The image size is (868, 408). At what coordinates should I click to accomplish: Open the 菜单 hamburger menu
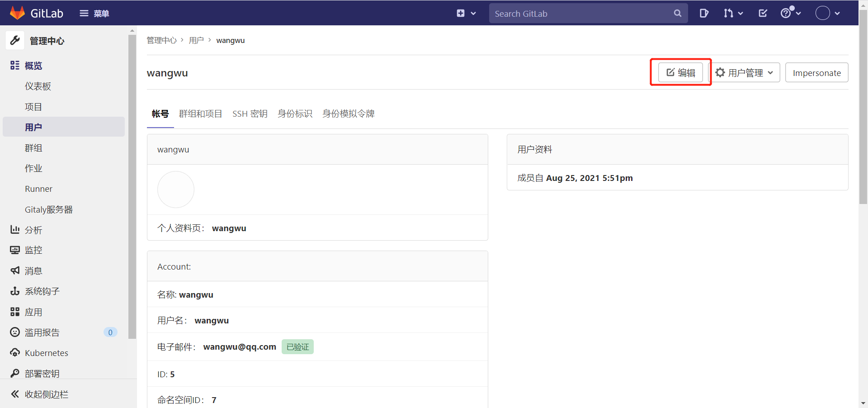tap(94, 13)
